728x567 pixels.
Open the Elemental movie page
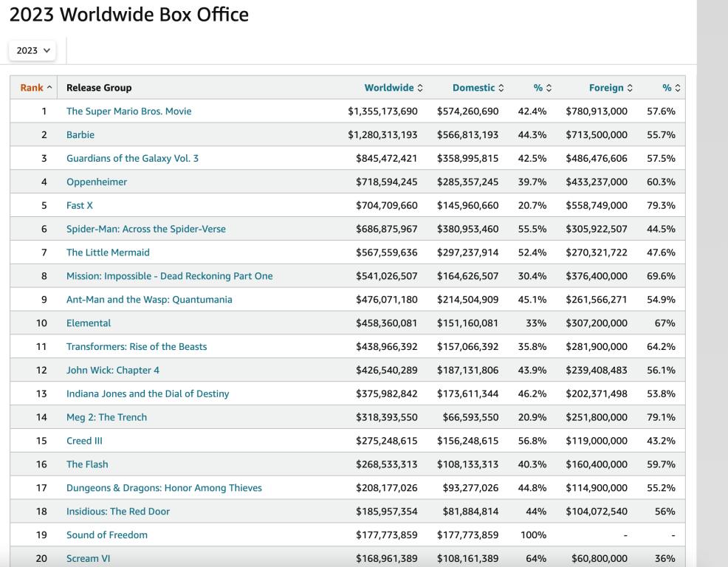[89, 323]
